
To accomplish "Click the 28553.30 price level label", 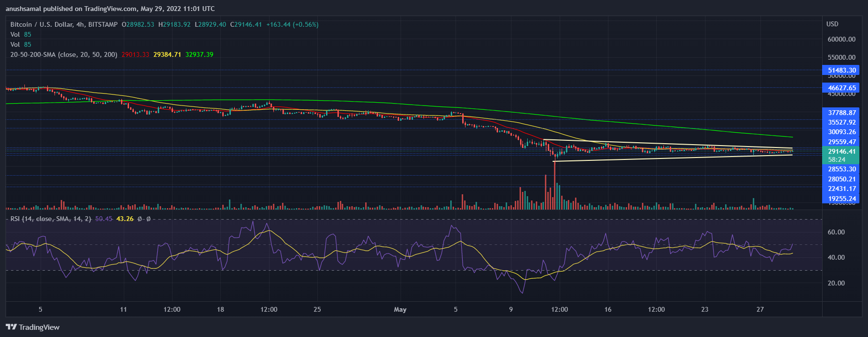I will point(842,169).
